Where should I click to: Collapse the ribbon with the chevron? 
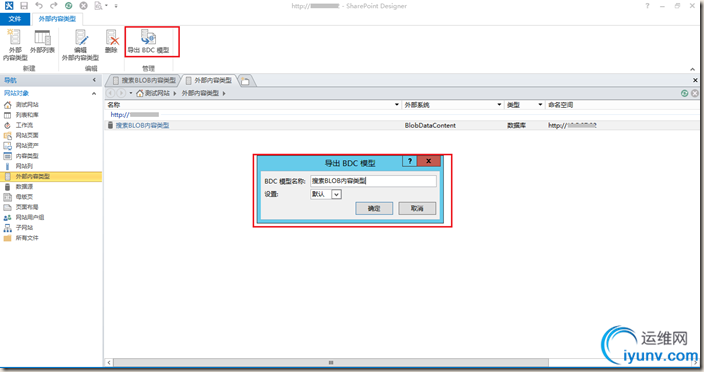(x=692, y=69)
